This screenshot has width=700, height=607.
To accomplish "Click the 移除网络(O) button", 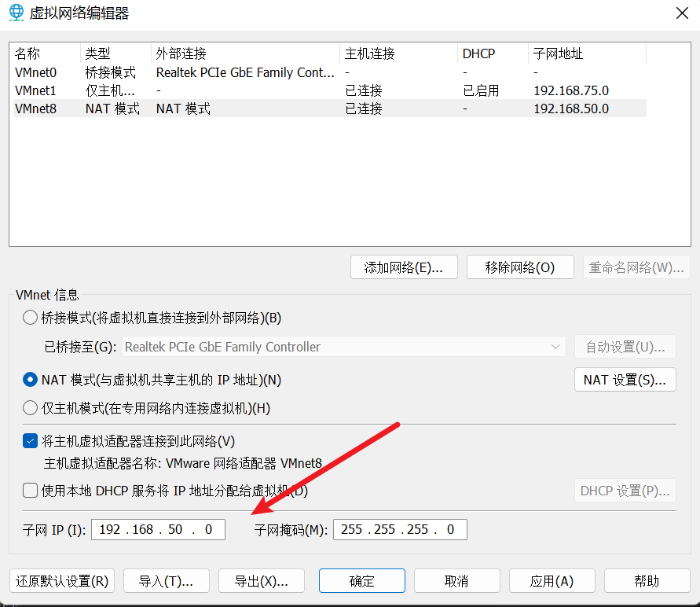I will point(519,267).
